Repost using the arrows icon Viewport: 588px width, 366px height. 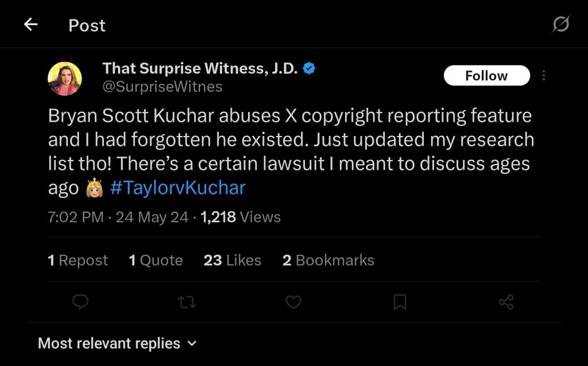(187, 302)
